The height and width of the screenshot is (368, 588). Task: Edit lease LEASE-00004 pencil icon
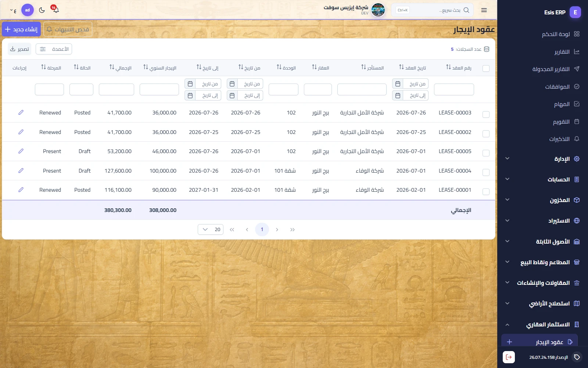(21, 171)
